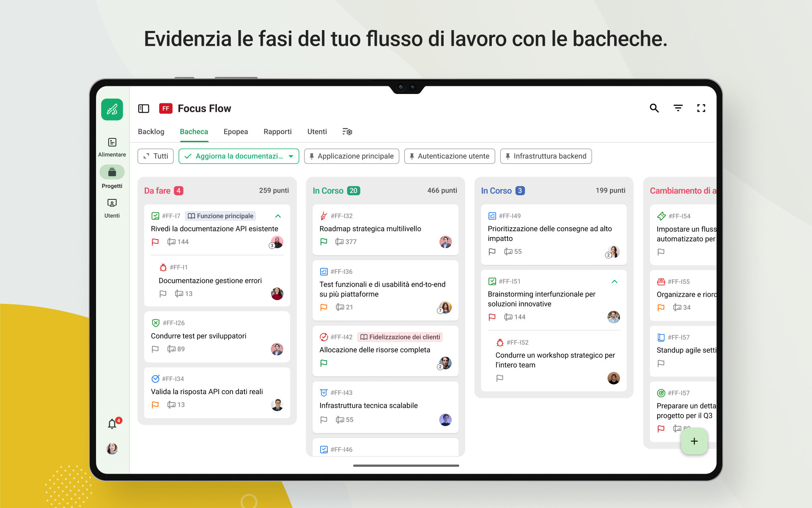Viewport: 812px width, 508px height.
Task: Open the search icon in header
Action: click(654, 108)
